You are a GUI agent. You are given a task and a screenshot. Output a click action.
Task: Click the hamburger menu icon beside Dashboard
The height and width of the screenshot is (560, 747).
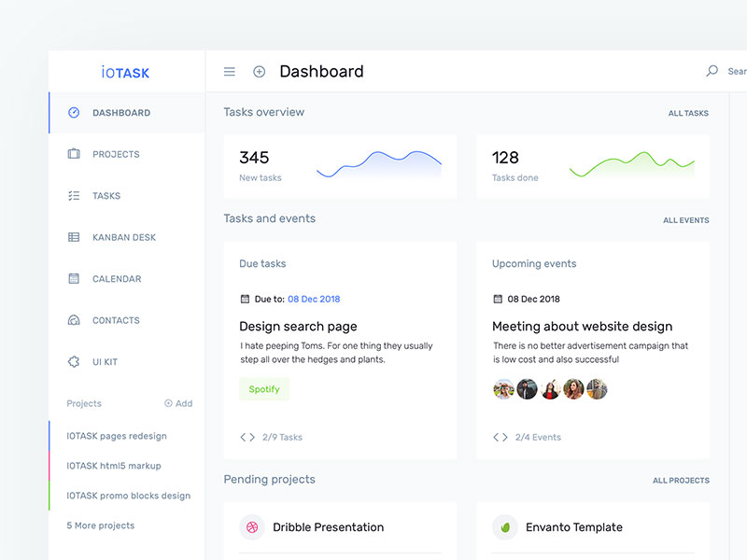point(229,71)
